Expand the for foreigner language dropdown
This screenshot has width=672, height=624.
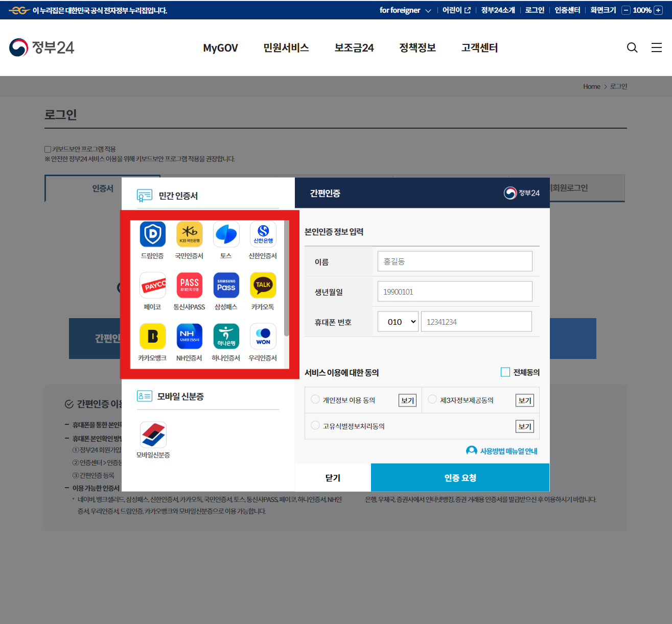[x=405, y=10]
